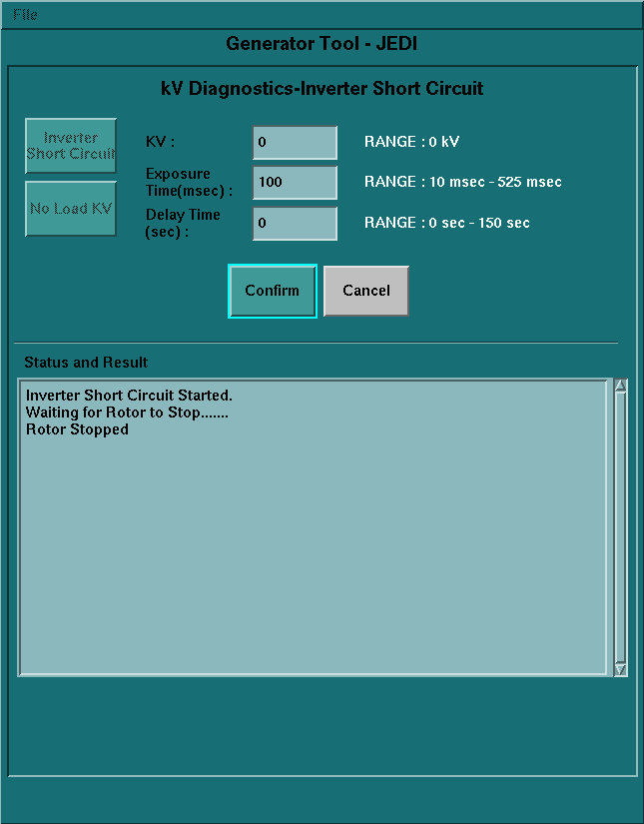The width and height of the screenshot is (644, 824).
Task: Focus the Exposure Time input field
Action: click(x=295, y=183)
